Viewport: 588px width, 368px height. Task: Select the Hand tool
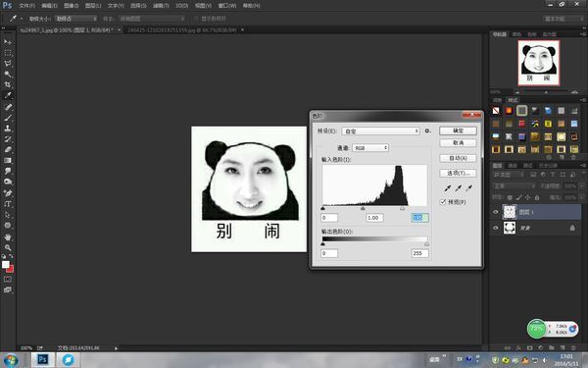coord(8,237)
